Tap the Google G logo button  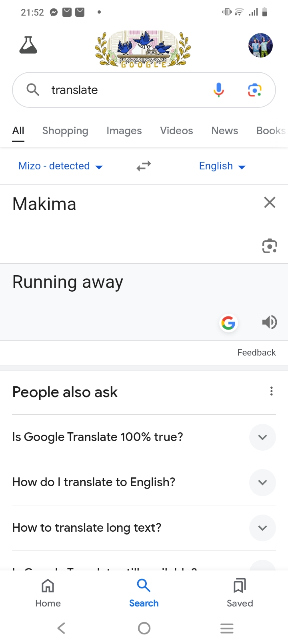click(228, 322)
